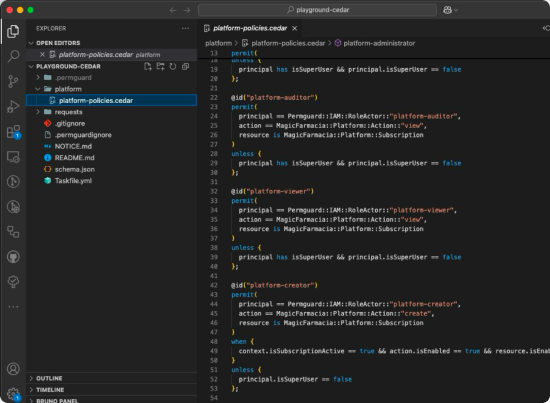Click platform-administrator breadcrumb symbol
The image size is (550, 403).
point(375,43)
